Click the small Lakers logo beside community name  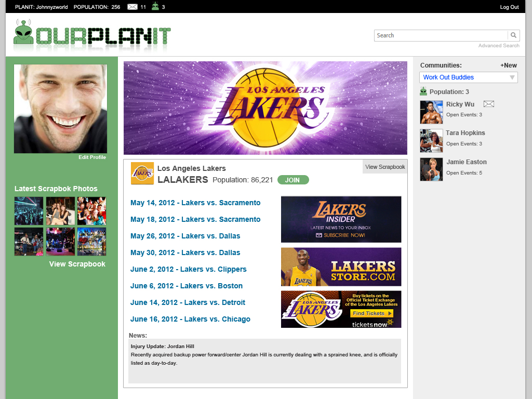(142, 174)
